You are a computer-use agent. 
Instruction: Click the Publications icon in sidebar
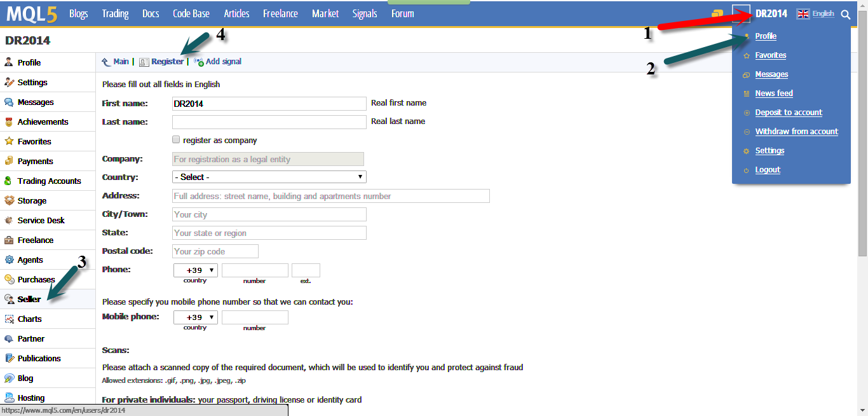tap(9, 358)
